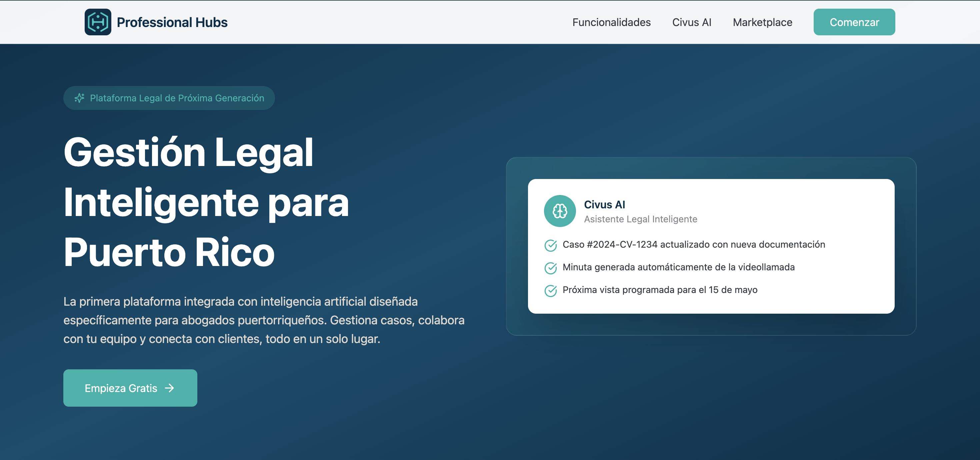Click the check icon beside Minuta generada
Screen dimensions: 980x460
point(550,268)
